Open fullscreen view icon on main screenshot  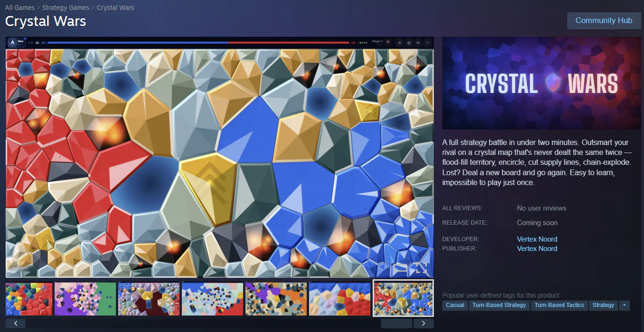pyautogui.click(x=421, y=268)
